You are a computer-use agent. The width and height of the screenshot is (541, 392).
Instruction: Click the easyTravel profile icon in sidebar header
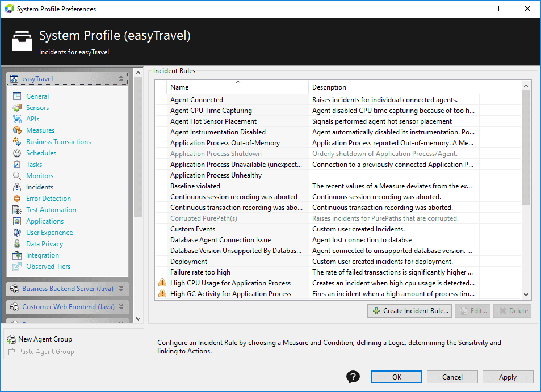coord(14,79)
